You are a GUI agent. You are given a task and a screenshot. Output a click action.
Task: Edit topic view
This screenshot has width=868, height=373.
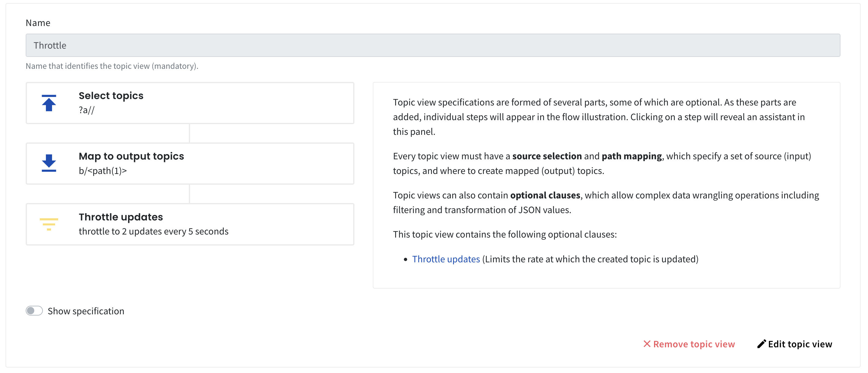pyautogui.click(x=795, y=344)
